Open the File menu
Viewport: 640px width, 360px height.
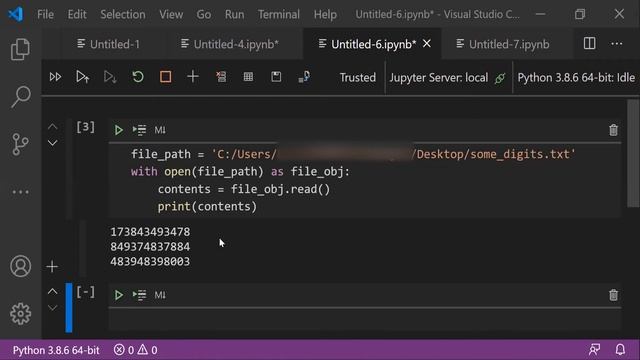[45, 15]
